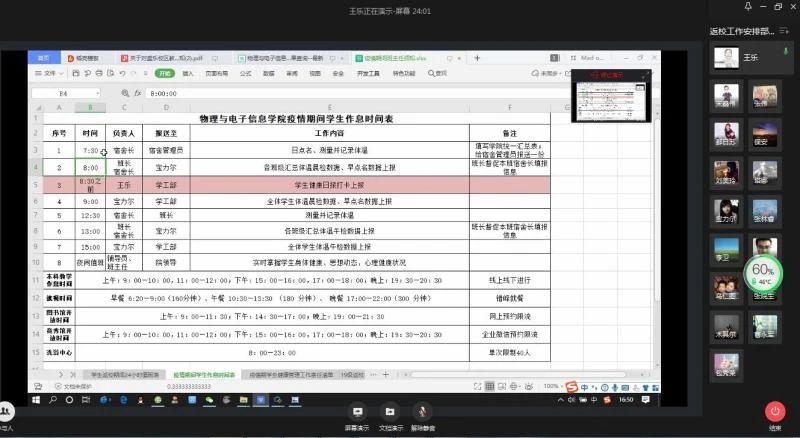Click the green 开始 ribbon tab

[164, 73]
